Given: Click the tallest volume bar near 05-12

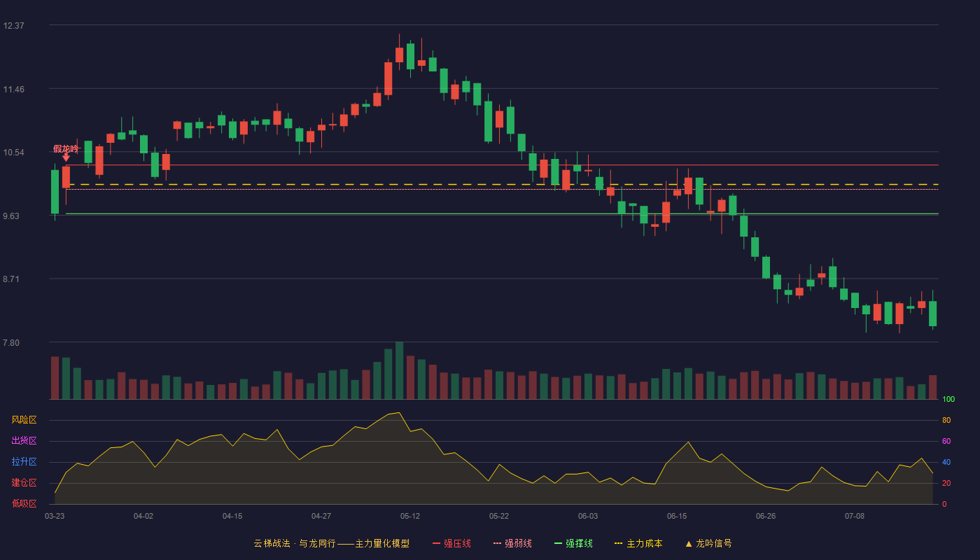Looking at the screenshot, I should (x=399, y=370).
